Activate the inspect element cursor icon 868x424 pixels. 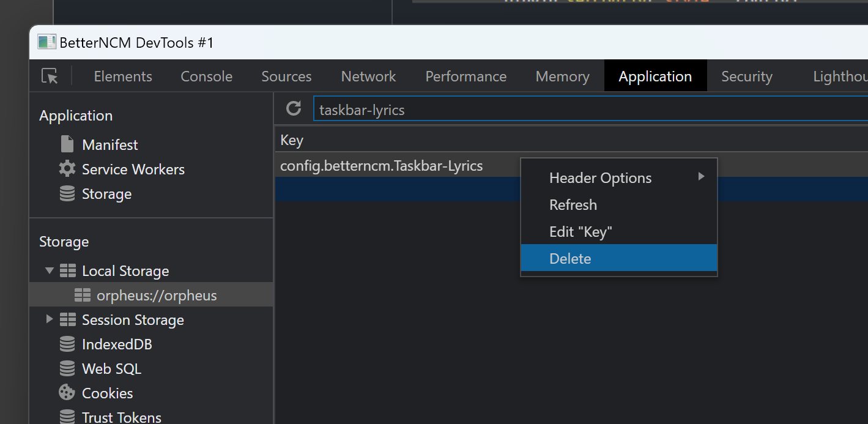[50, 76]
